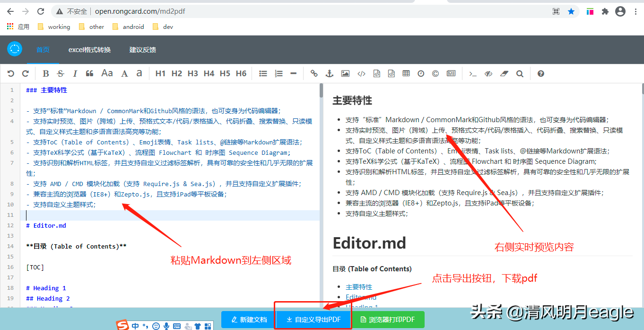
Task: Click the 新建文档 button
Action: tap(248, 320)
